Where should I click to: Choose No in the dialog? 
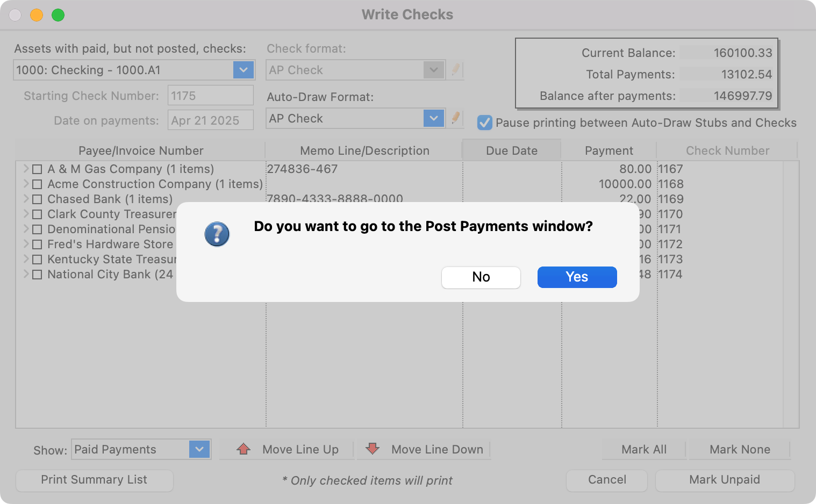[481, 277]
